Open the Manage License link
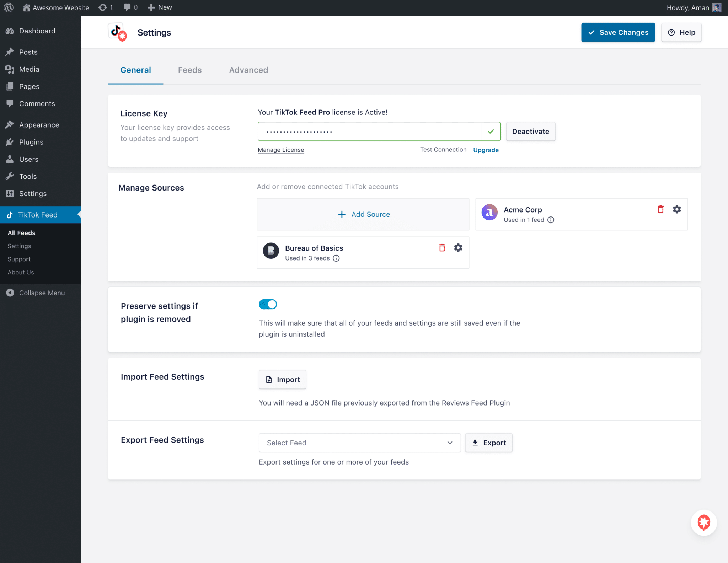This screenshot has height=563, width=728. 281,150
